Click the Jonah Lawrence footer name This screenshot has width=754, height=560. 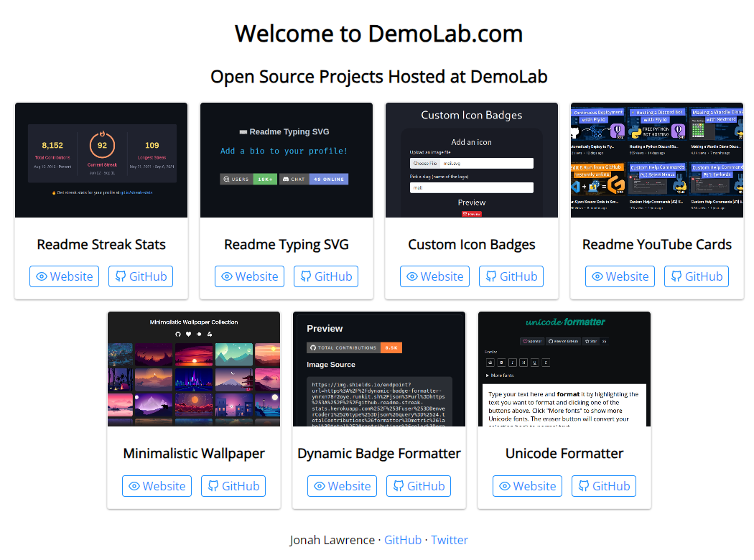pos(332,540)
